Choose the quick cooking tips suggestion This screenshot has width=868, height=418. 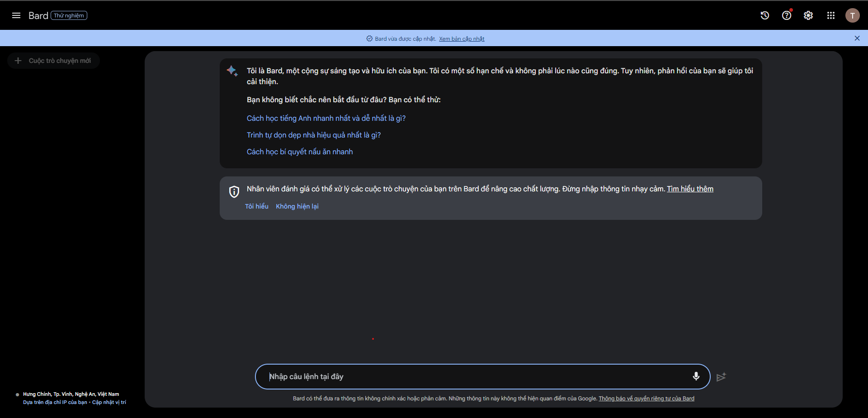click(300, 152)
